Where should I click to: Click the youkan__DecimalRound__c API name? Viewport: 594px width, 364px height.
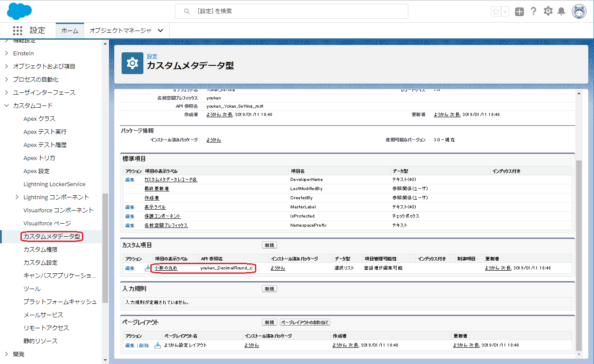point(226,268)
